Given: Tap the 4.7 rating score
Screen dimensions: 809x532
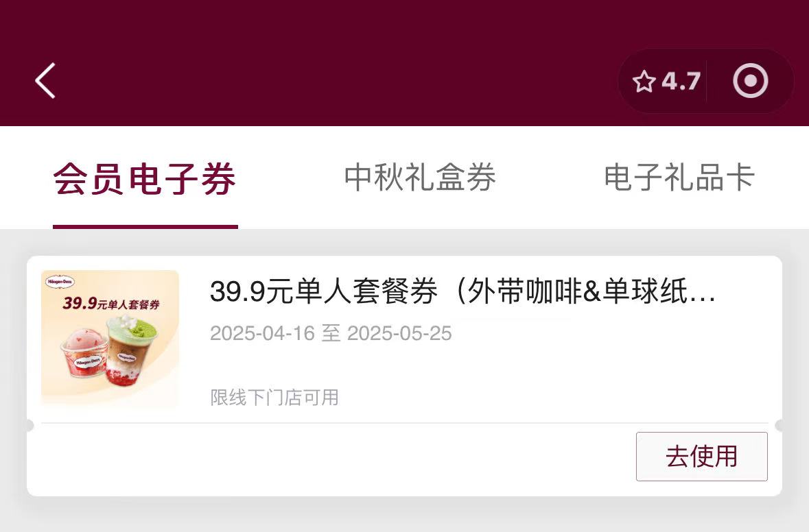Looking at the screenshot, I should 681,82.
